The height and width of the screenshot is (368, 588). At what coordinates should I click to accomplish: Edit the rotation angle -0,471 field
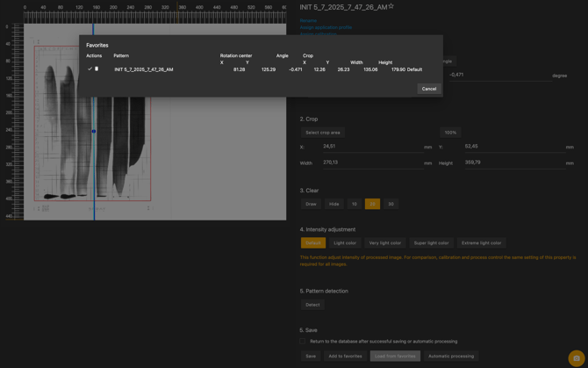pos(500,75)
